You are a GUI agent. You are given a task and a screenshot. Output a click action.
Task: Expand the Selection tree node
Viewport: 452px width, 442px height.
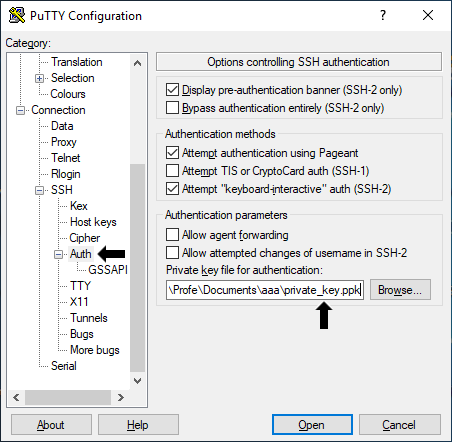point(39,78)
